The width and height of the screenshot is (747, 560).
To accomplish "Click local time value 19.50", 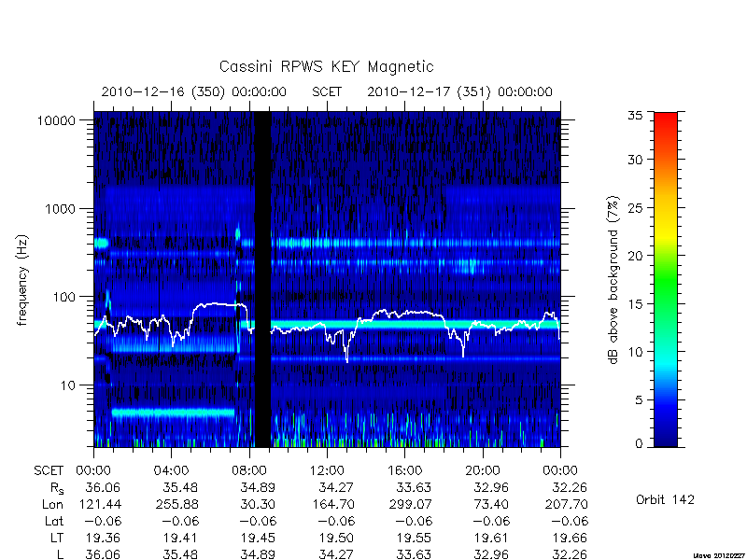I will tap(337, 539).
